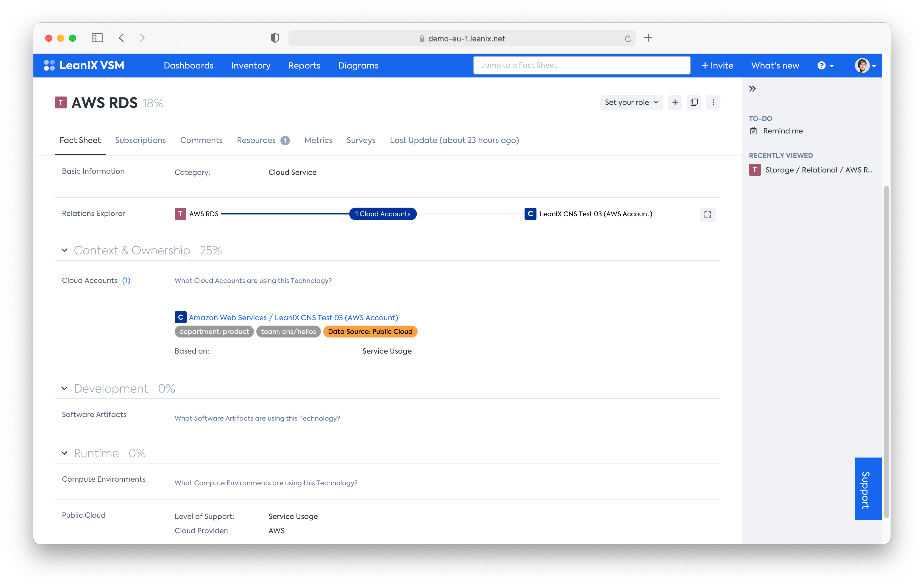Screen dimensions: 924x588
Task: Click the copy Fact Sheet icon
Action: coord(694,102)
